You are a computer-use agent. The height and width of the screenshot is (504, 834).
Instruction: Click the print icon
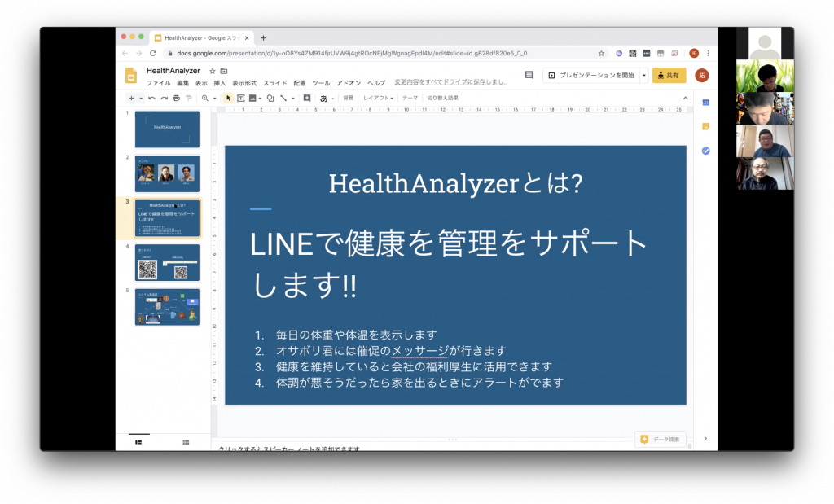(177, 99)
